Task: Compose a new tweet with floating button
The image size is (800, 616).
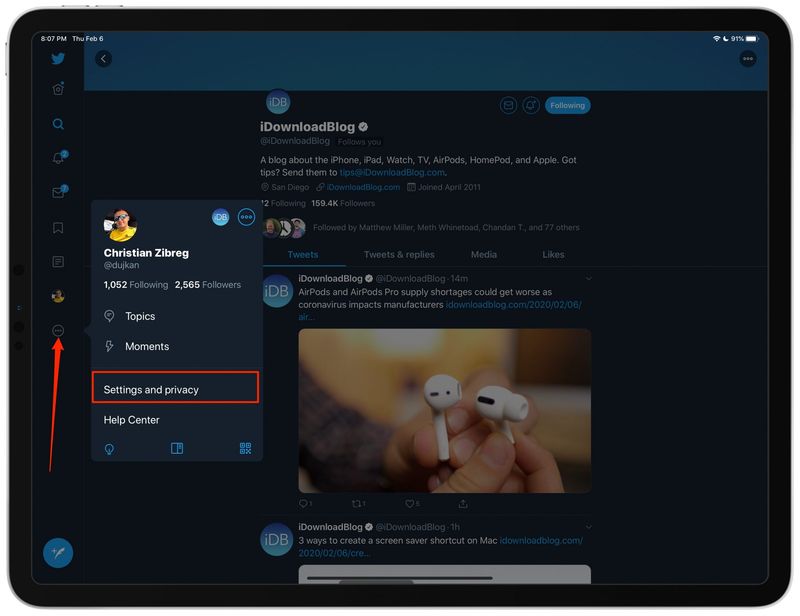Action: tap(58, 553)
